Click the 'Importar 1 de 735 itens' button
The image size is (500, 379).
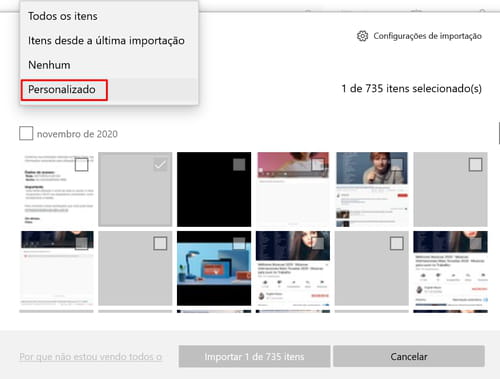click(x=254, y=356)
